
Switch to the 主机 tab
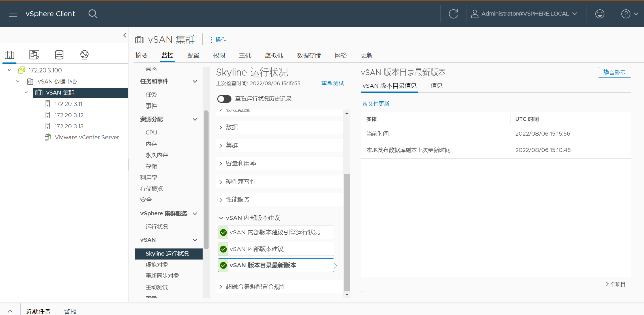click(x=245, y=55)
